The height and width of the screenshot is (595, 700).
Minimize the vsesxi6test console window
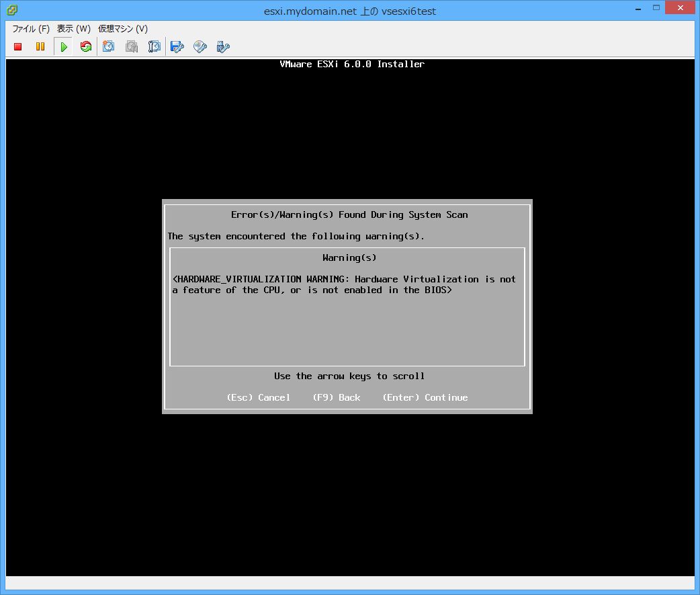coord(638,8)
